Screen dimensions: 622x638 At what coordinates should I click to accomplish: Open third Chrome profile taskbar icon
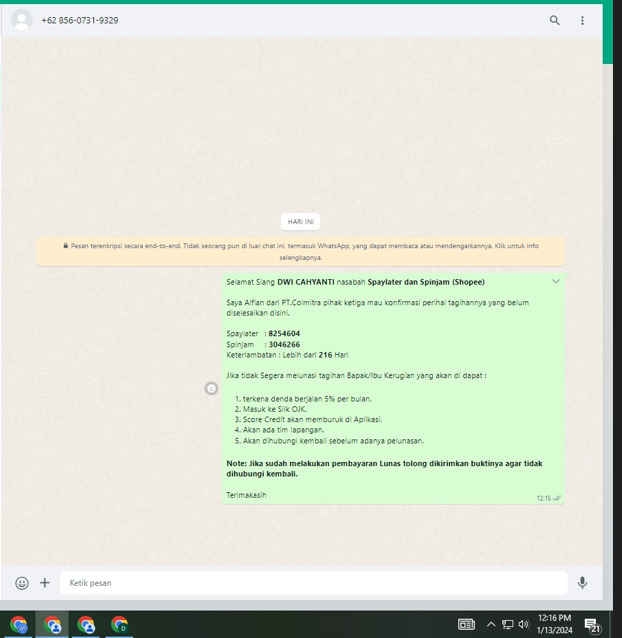pyautogui.click(x=86, y=625)
